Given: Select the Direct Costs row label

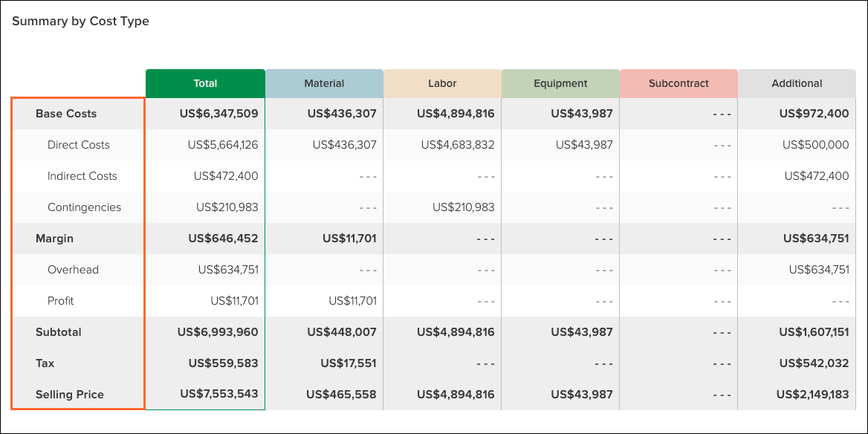Looking at the screenshot, I should (79, 145).
